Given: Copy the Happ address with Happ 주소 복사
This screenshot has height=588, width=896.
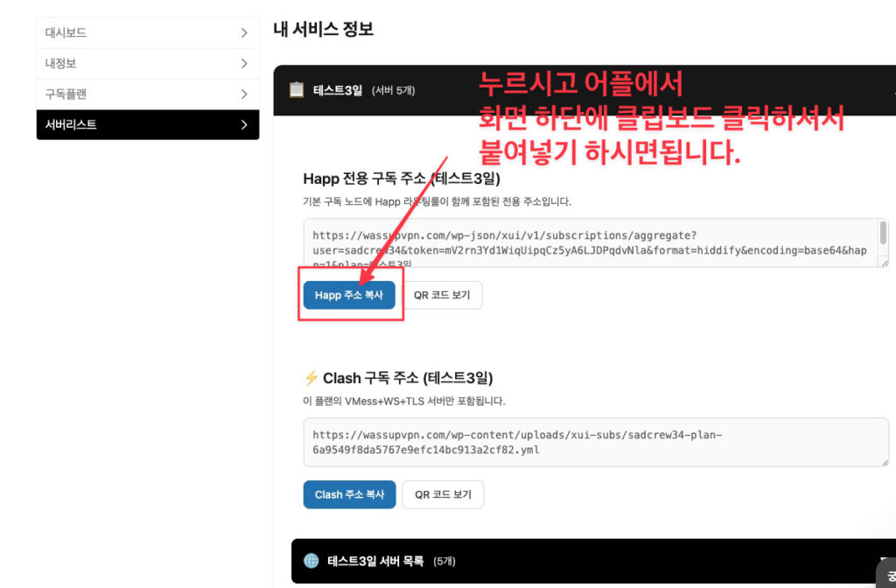Looking at the screenshot, I should pyautogui.click(x=349, y=295).
